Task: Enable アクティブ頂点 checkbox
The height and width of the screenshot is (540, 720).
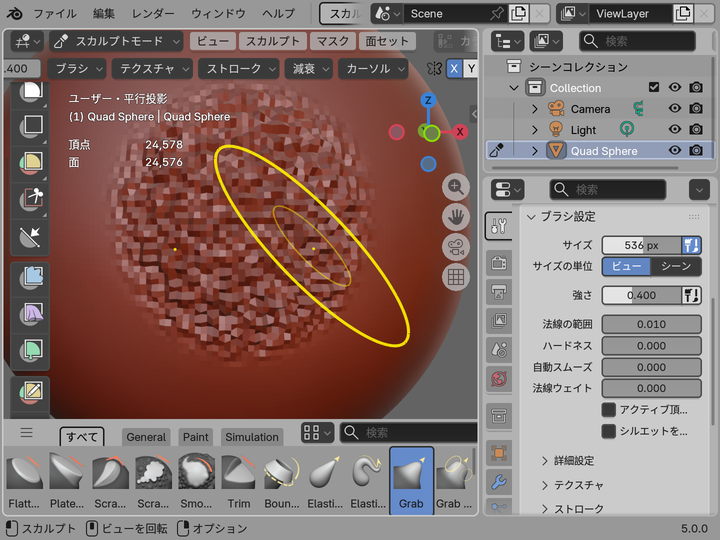Action: [x=608, y=410]
